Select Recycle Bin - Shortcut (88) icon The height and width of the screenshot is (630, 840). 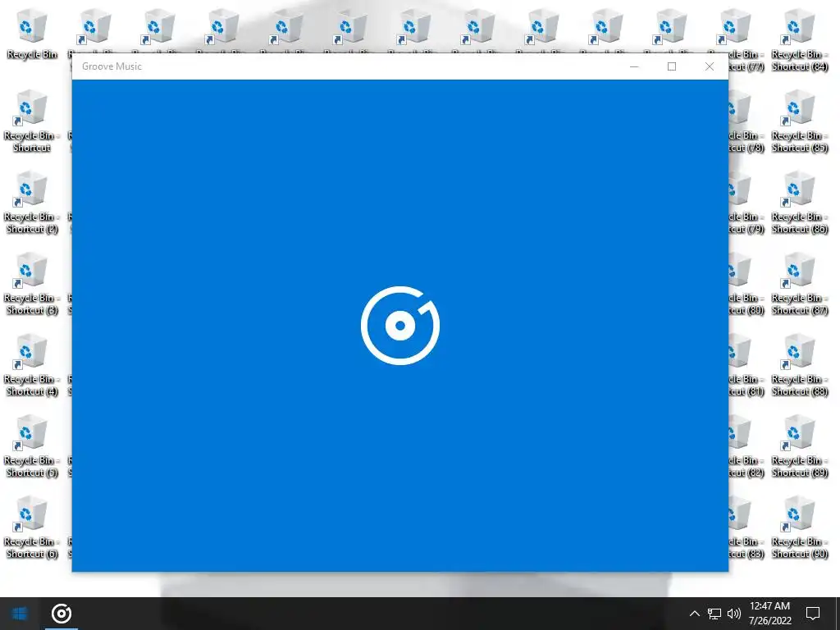[x=799, y=365]
